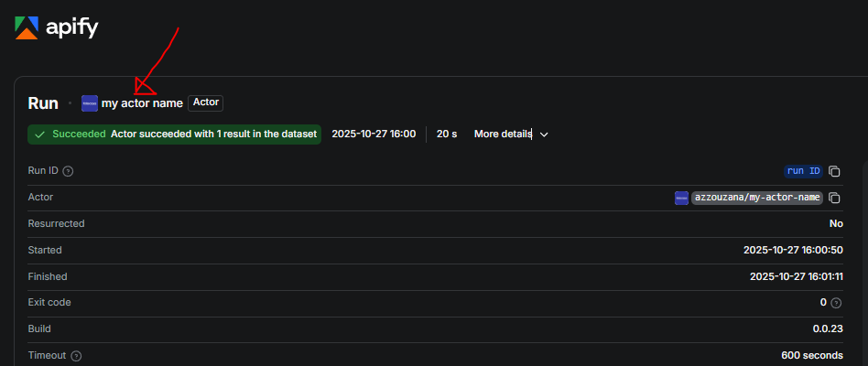Click the Build version 0.0.23
The height and width of the screenshot is (366, 868).
point(827,329)
